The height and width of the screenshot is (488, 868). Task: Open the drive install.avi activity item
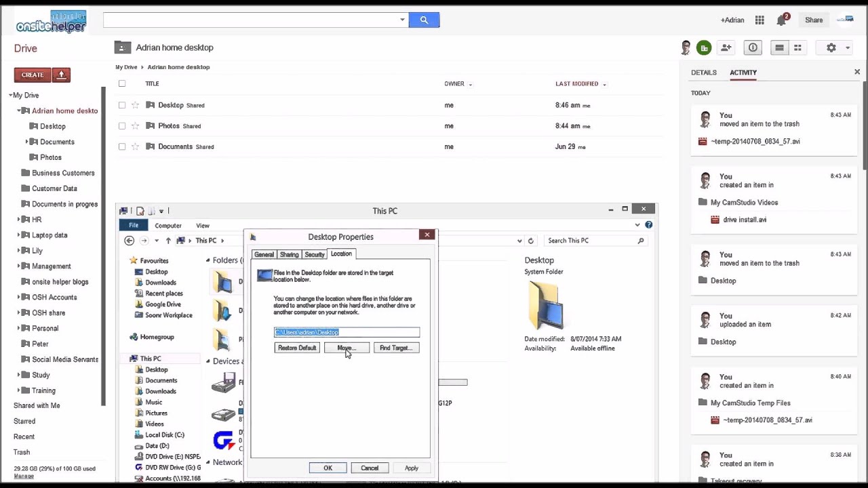click(745, 220)
